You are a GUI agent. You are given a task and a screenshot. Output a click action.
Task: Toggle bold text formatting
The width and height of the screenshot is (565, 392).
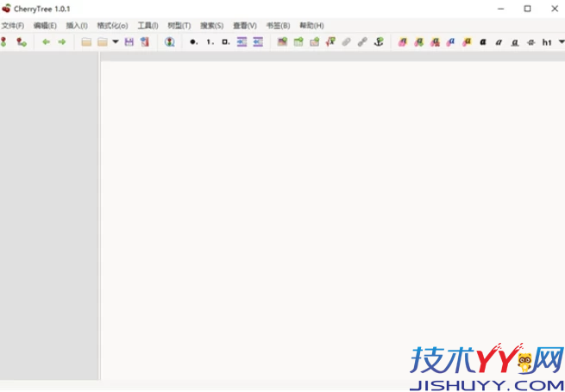[x=483, y=42]
